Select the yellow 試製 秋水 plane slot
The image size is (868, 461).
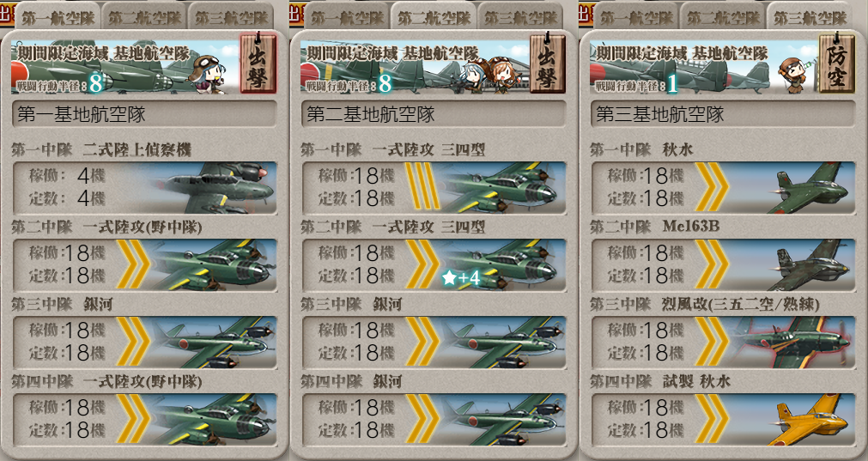(x=724, y=420)
